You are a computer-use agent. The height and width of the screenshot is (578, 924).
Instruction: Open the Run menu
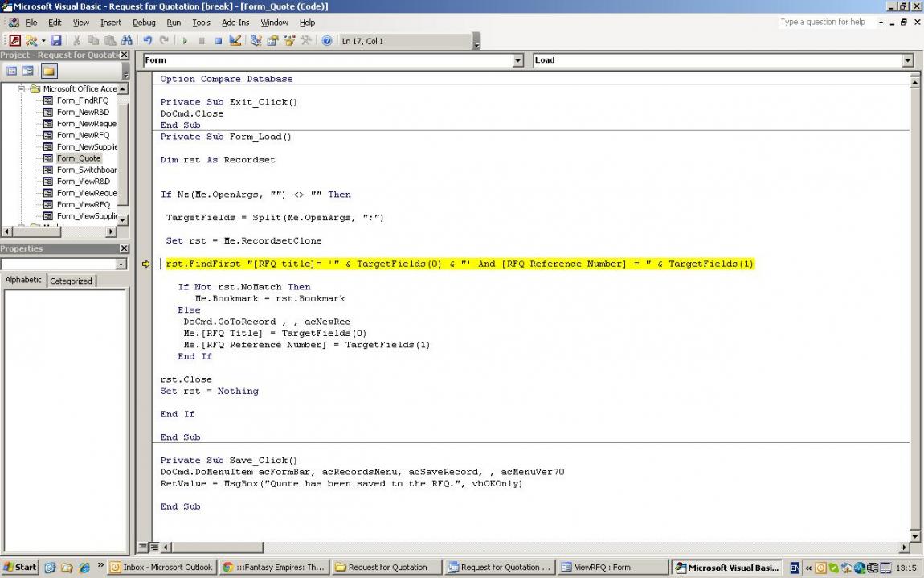(x=174, y=23)
